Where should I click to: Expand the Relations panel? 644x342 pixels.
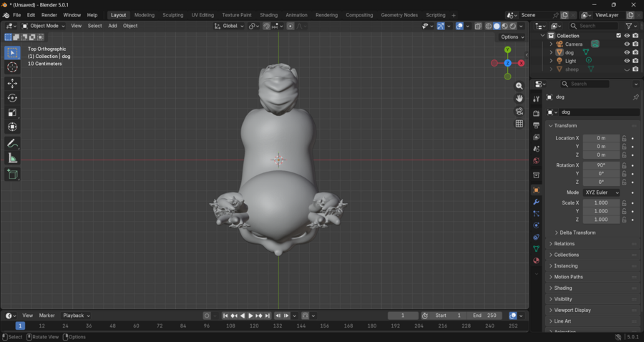(565, 244)
